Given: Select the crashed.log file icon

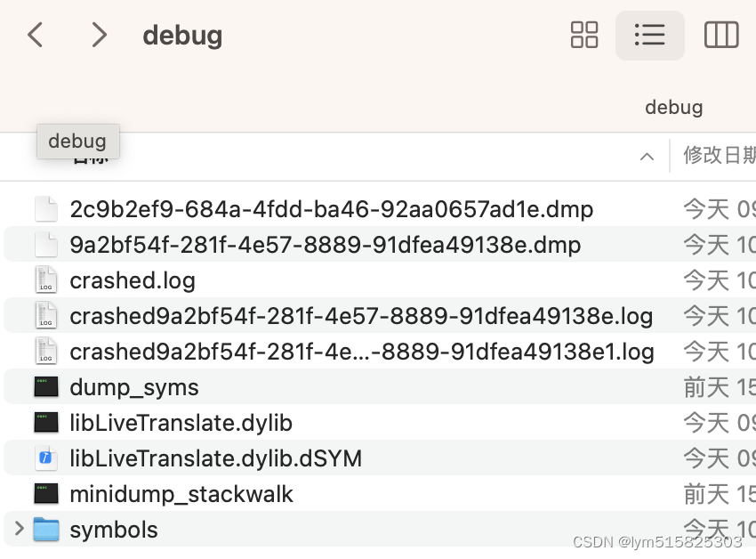Looking at the screenshot, I should tap(45, 279).
